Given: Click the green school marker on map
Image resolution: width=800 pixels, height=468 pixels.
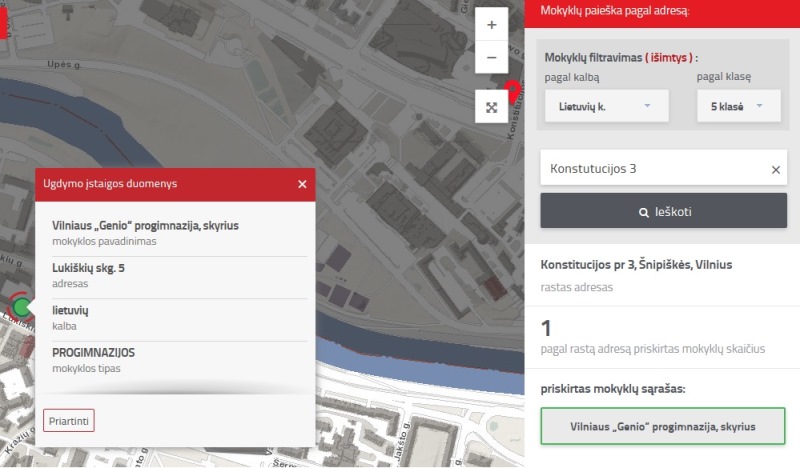Looking at the screenshot, I should pyautogui.click(x=21, y=307).
